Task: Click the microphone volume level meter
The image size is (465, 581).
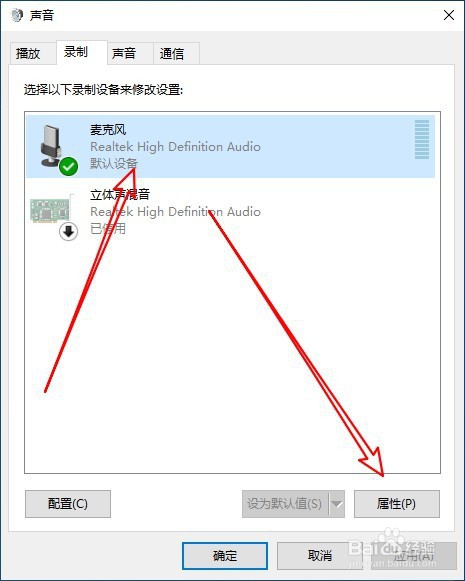Action: [422, 139]
